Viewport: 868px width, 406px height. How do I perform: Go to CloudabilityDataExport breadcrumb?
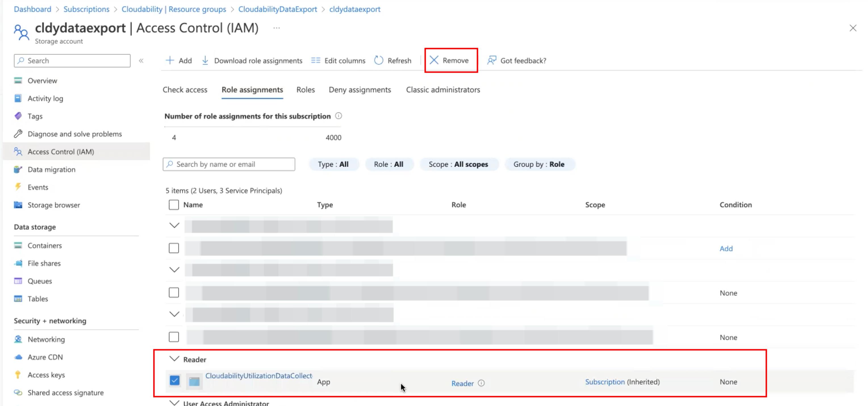(278, 9)
